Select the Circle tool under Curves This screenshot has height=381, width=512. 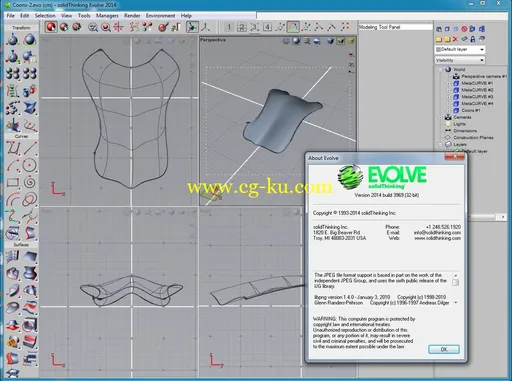click(x=30, y=165)
